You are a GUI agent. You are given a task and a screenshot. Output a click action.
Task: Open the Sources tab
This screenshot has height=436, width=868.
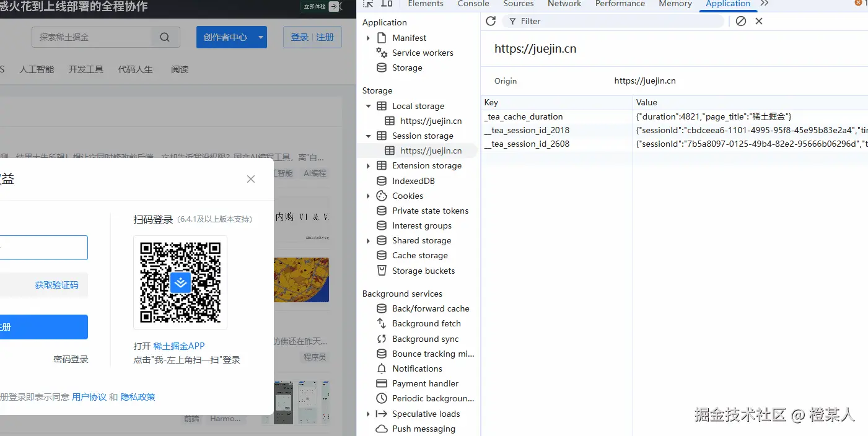[519, 4]
